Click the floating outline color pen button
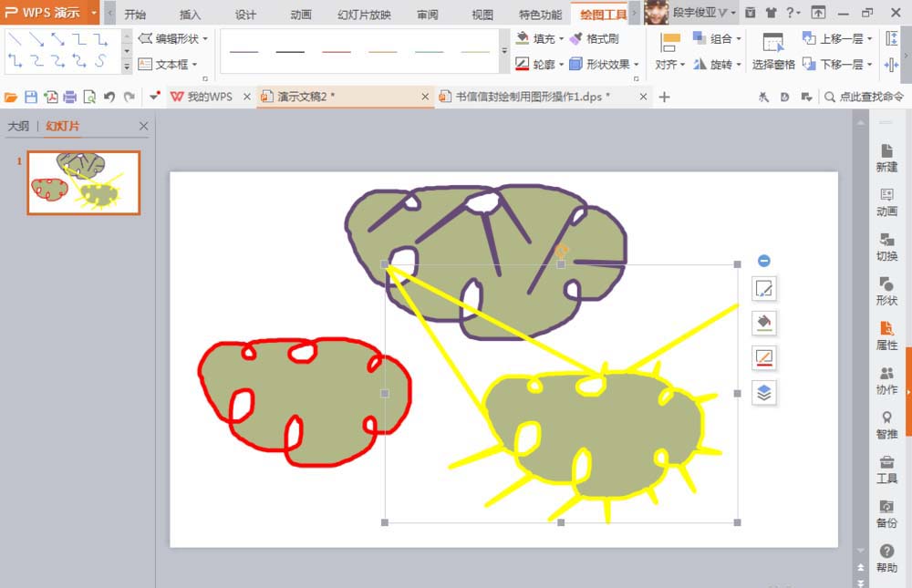Image resolution: width=912 pixels, height=588 pixels. click(x=764, y=357)
